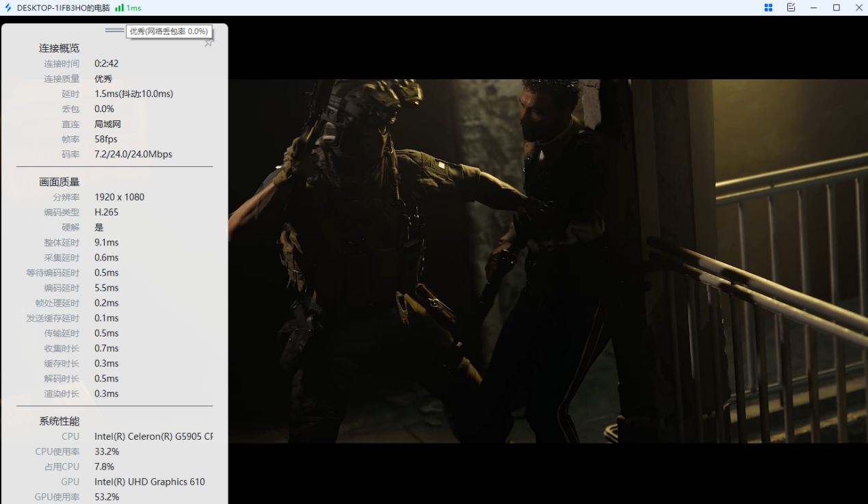868x504 pixels.
Task: Maximize the remote desktop window
Action: (x=837, y=8)
